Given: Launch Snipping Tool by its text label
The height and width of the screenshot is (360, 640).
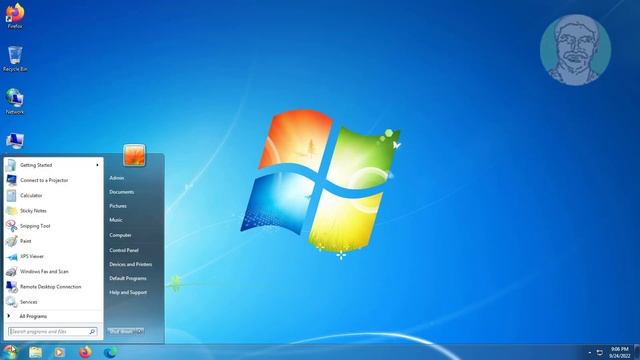Looking at the screenshot, I should [x=35, y=226].
